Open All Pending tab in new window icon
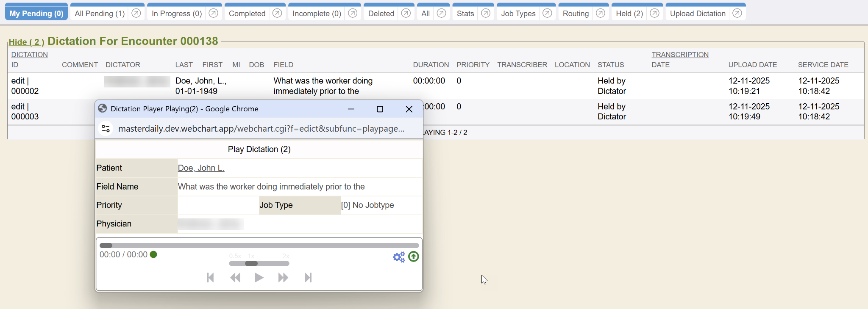Viewport: 868px width, 309px height. (136, 13)
